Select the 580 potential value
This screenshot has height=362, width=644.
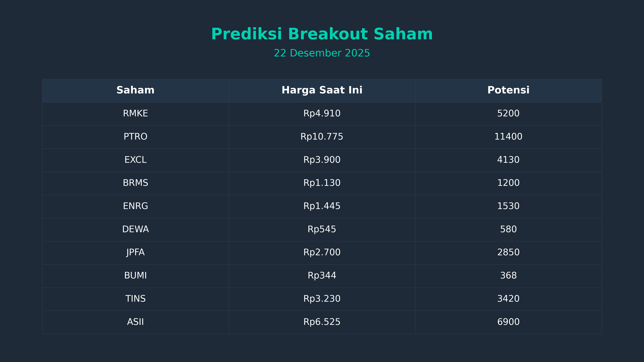pos(508,229)
